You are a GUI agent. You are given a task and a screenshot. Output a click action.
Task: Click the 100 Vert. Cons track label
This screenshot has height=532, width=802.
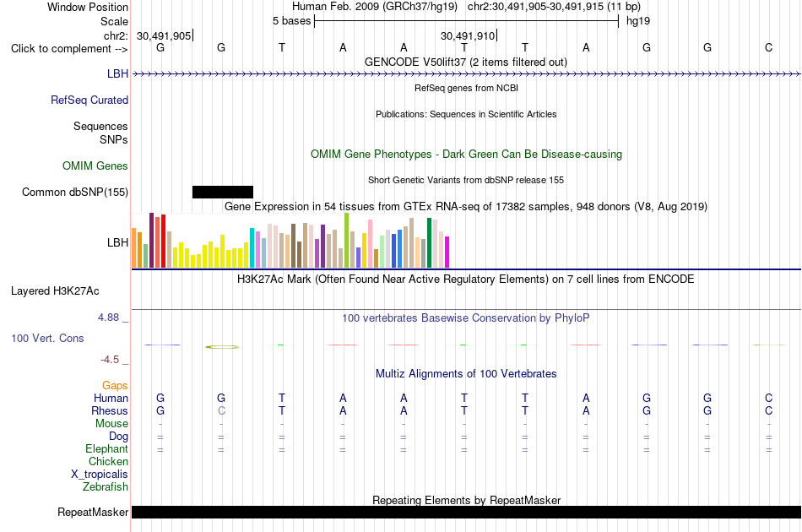pyautogui.click(x=47, y=338)
